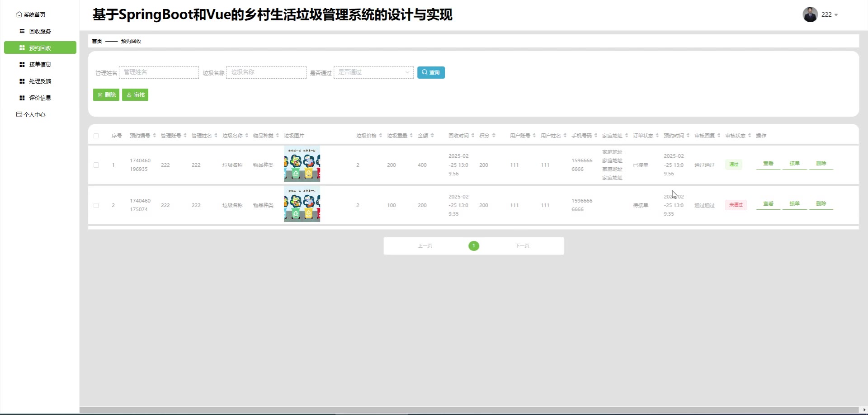Viewport: 868px width, 415px height.
Task: Expand the 222 user account menu arrow
Action: (836, 15)
